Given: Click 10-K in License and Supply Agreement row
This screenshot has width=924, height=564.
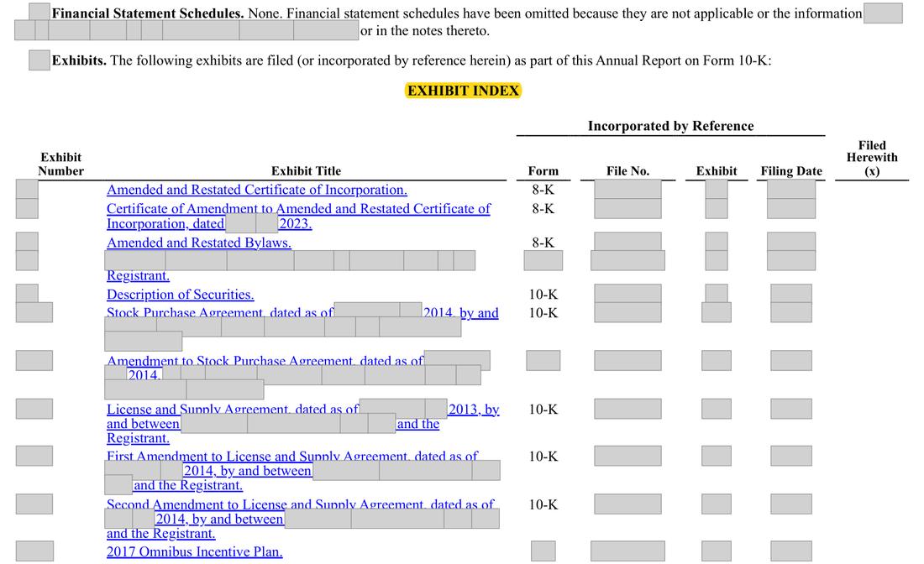Looking at the screenshot, I should tap(543, 410).
